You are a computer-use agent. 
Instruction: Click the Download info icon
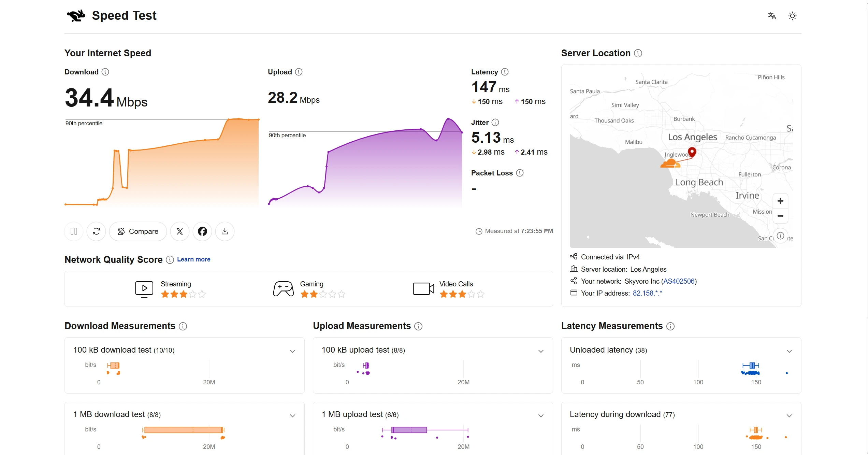pos(105,72)
